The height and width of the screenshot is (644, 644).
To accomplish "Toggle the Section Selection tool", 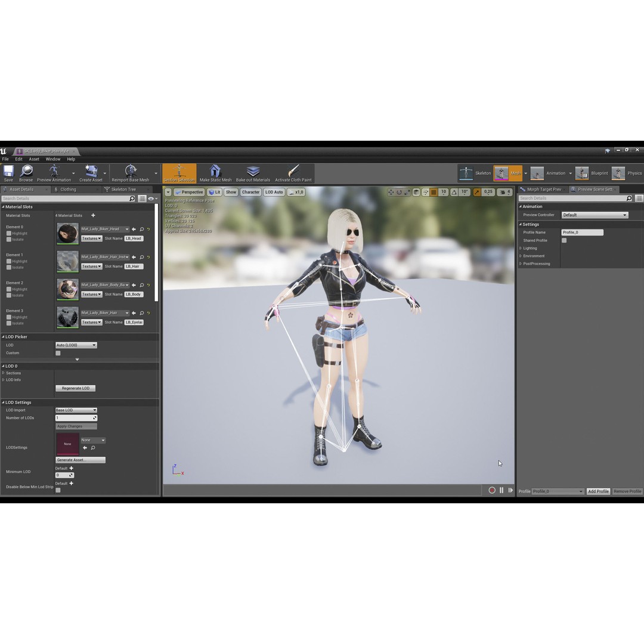I will 179,173.
